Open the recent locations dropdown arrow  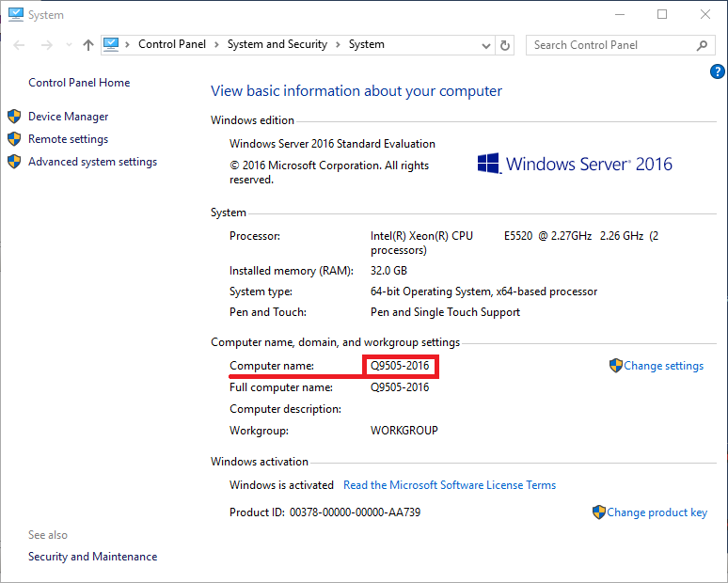pos(70,45)
